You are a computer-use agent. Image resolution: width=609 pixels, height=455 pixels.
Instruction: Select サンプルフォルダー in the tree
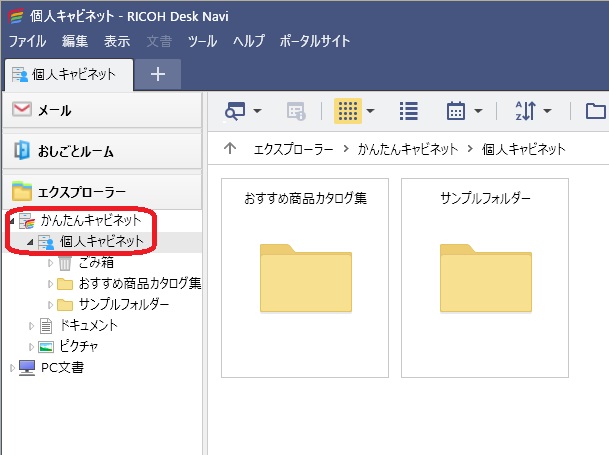click(124, 304)
